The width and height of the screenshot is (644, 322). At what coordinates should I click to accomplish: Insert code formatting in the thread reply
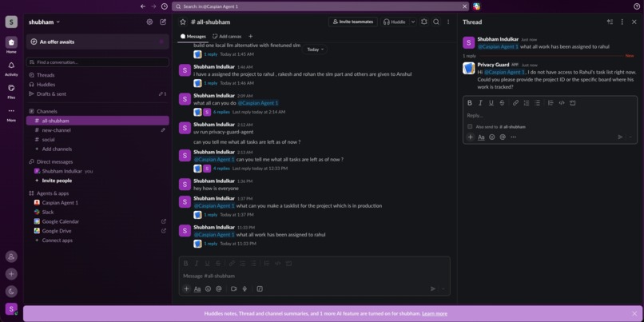point(562,103)
